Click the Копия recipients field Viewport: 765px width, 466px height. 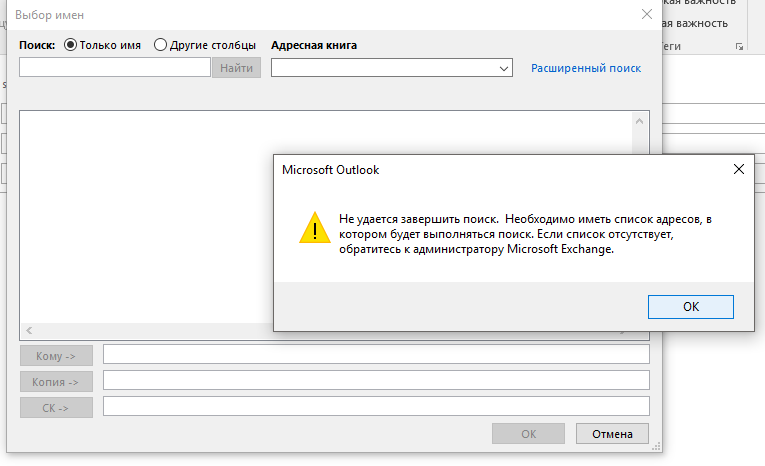376,380
